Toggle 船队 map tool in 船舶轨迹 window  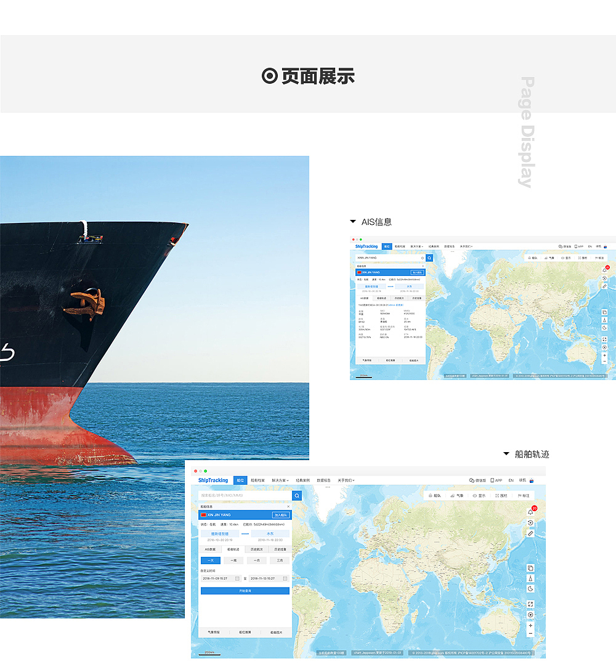point(435,495)
